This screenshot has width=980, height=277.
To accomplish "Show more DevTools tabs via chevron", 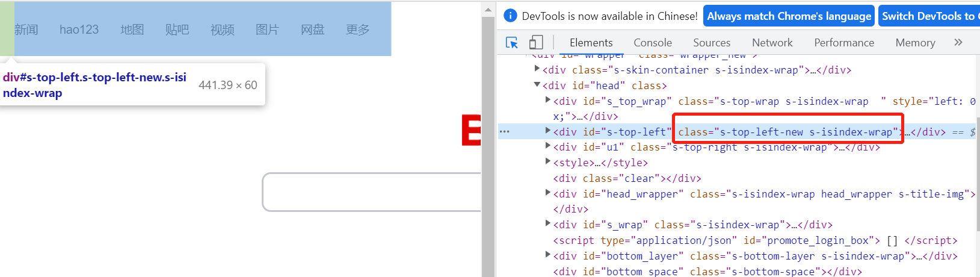I will point(958,42).
